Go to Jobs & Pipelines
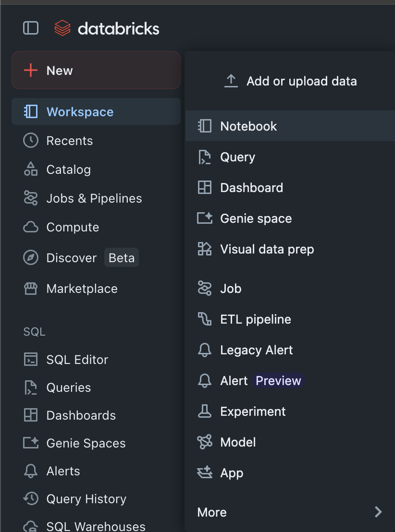The image size is (395, 532). coord(96,198)
